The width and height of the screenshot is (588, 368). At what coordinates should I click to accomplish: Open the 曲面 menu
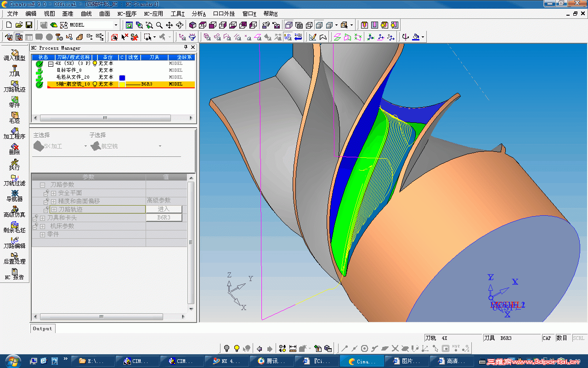pos(105,14)
